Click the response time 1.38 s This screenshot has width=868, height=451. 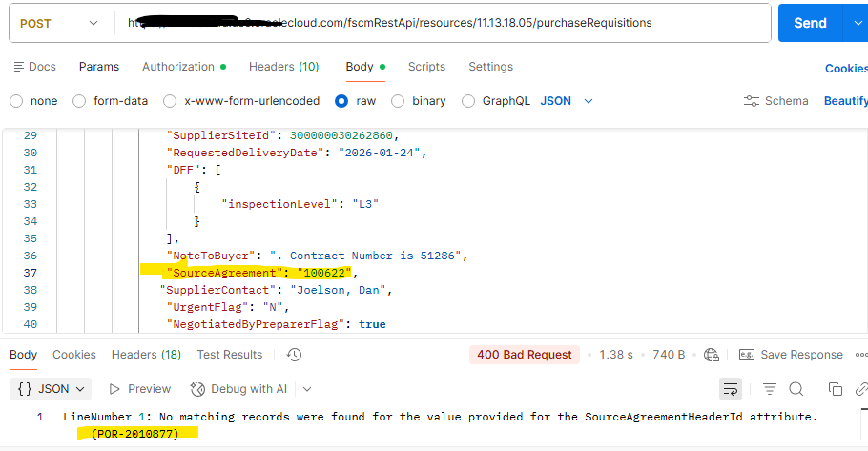point(616,355)
